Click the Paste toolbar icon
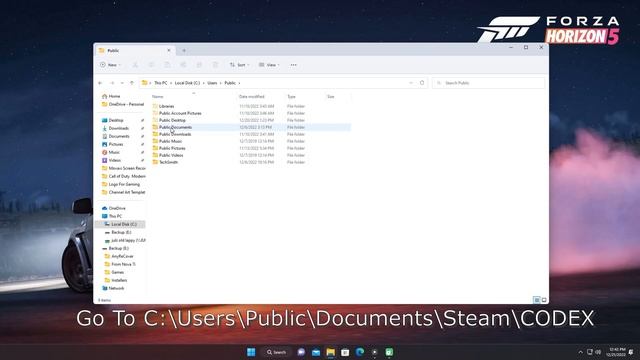The height and width of the screenshot is (360, 640). [x=167, y=65]
